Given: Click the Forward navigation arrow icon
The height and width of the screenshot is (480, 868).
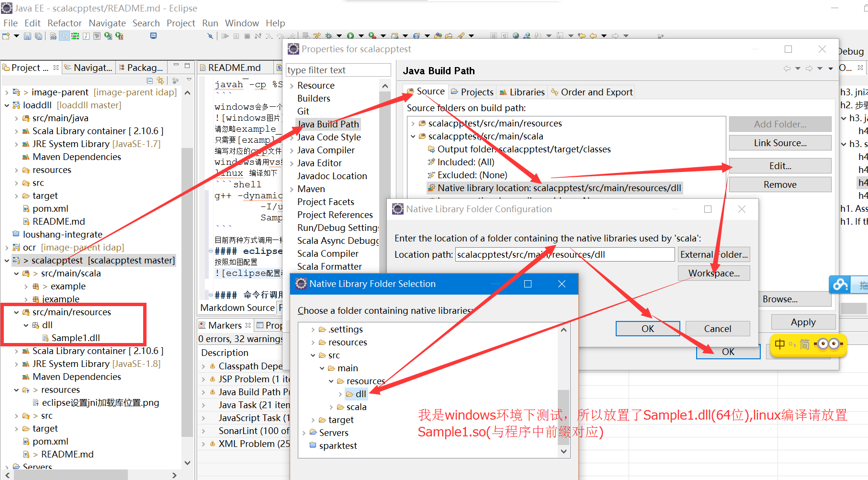Looking at the screenshot, I should coord(615,35).
